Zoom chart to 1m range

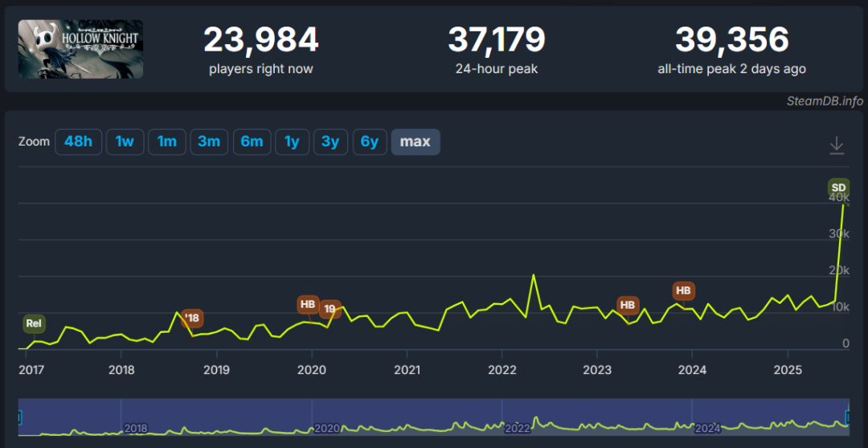[166, 142]
